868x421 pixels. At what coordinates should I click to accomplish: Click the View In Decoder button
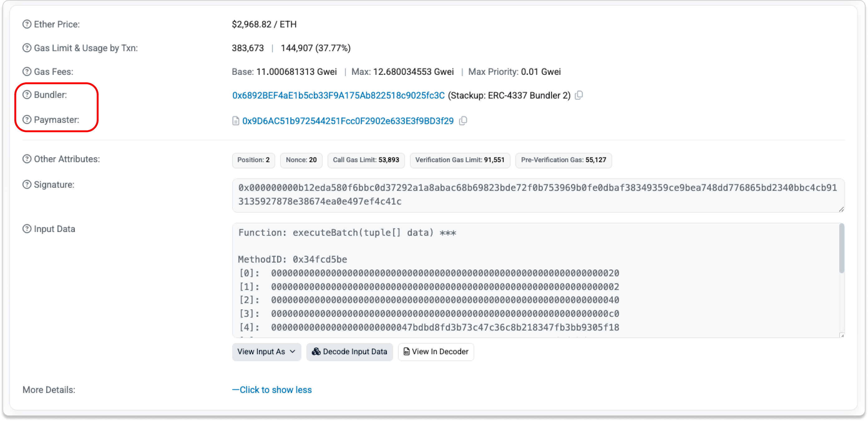[x=436, y=352]
